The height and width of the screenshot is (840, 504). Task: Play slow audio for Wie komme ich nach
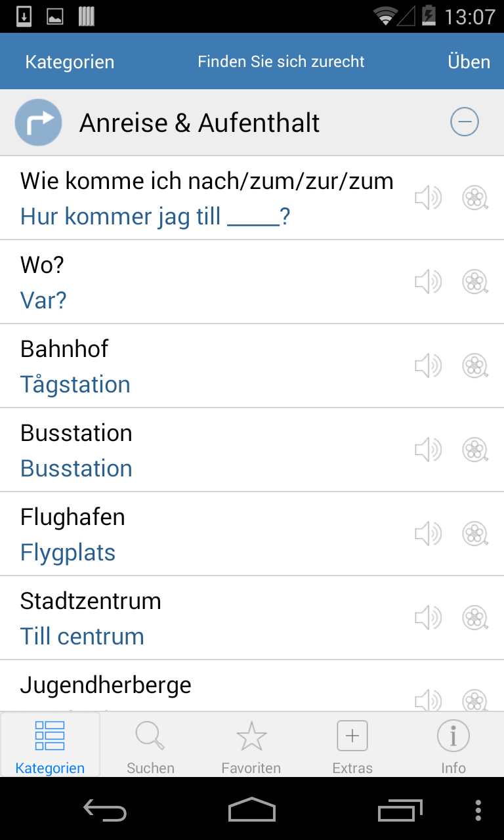pyautogui.click(x=475, y=198)
